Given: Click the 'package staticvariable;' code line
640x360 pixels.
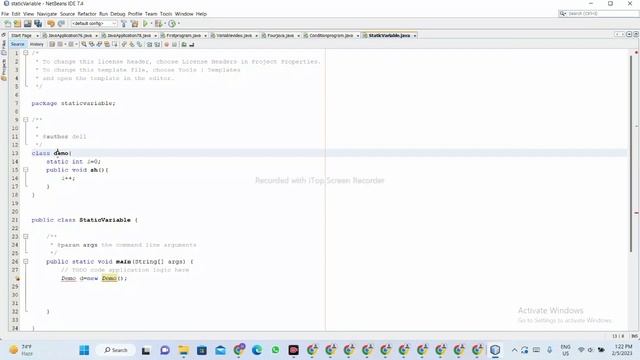Looking at the screenshot, I should click(x=73, y=103).
